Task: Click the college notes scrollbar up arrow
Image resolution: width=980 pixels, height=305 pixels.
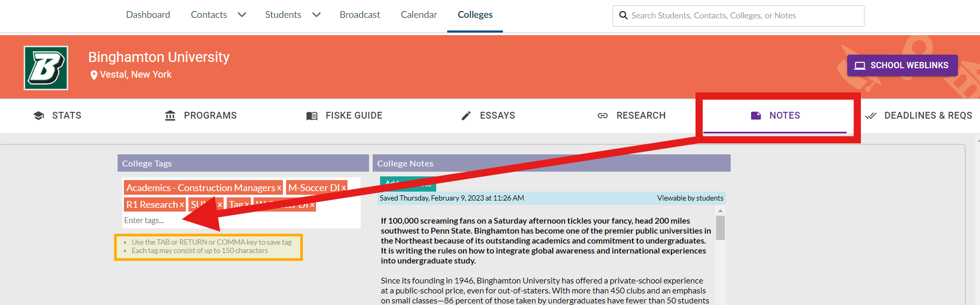Action: [720, 211]
